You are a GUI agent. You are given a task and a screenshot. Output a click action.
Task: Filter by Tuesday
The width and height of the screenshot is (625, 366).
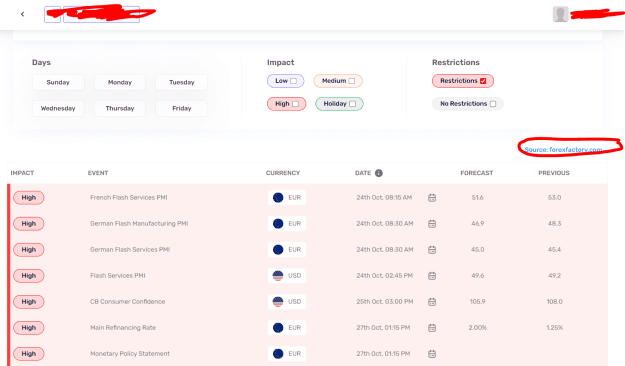tap(182, 83)
